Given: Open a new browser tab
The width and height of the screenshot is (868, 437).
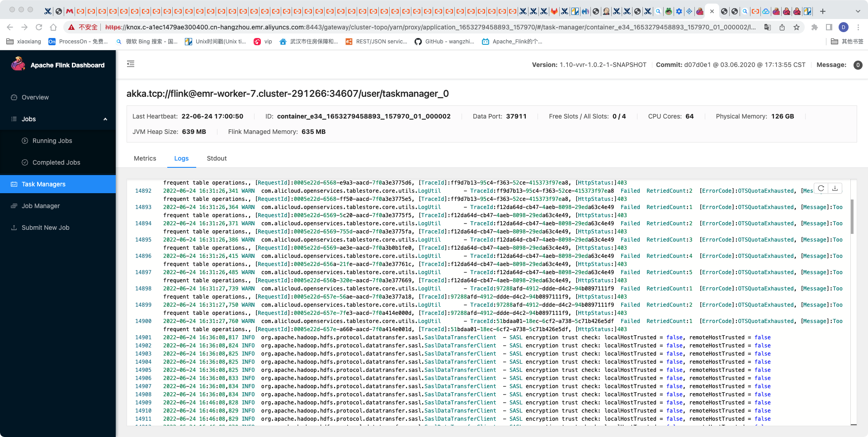Looking at the screenshot, I should (823, 11).
